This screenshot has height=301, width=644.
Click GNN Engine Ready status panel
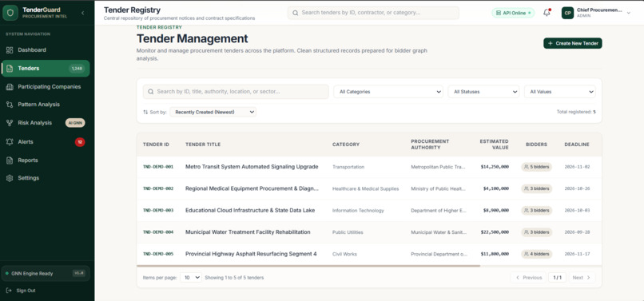46,273
